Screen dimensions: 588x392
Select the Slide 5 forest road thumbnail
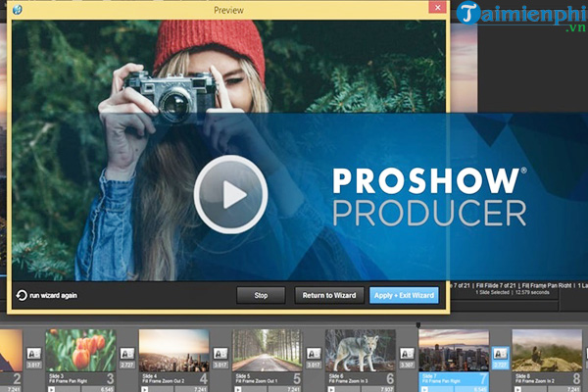(267, 351)
